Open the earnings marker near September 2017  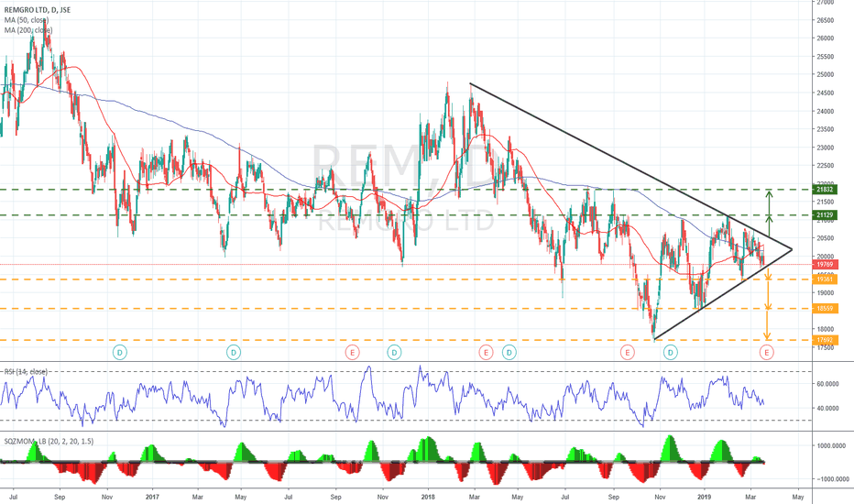click(x=353, y=353)
